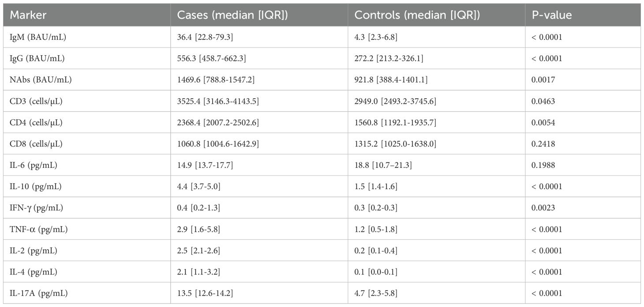
Task: Select the NAbs P-value 0.0017
Action: pos(543,80)
